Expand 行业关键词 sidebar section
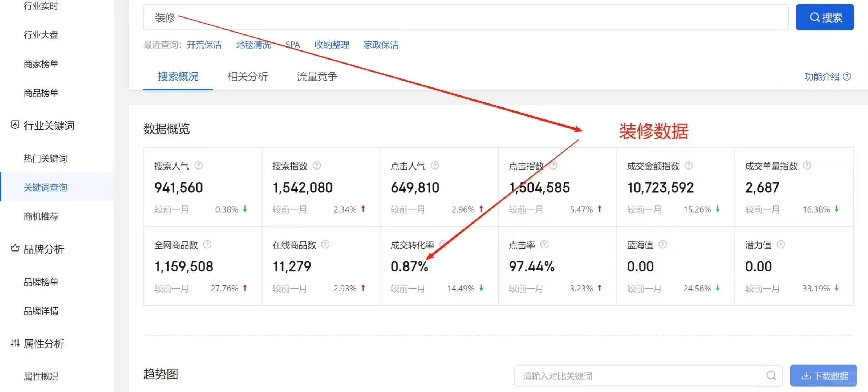This screenshot has height=392, width=868. pyautogui.click(x=49, y=126)
